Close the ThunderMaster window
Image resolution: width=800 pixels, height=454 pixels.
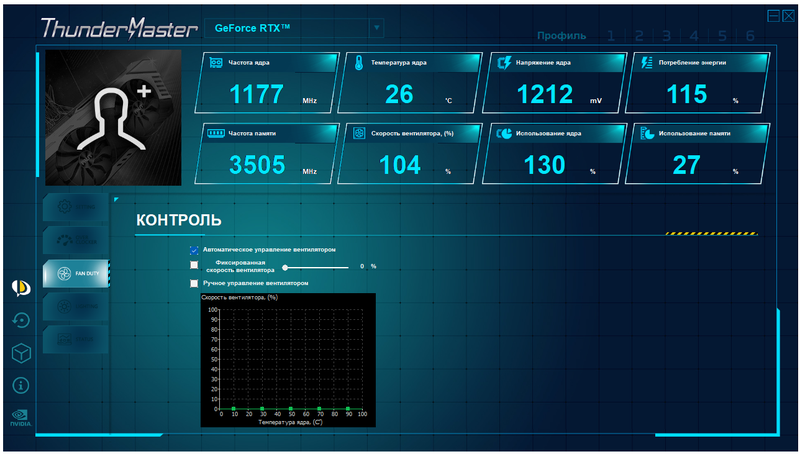pyautogui.click(x=788, y=16)
